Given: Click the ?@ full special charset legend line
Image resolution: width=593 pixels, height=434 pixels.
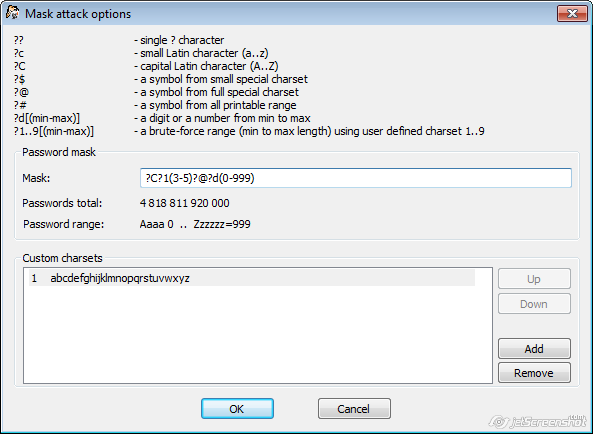Looking at the screenshot, I should pos(156,92).
